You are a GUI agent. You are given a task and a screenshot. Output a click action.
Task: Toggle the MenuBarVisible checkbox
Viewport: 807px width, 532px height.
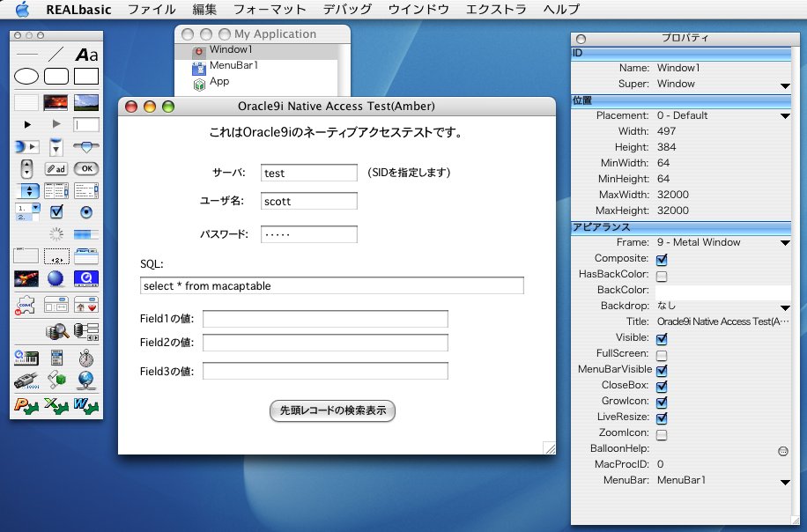[662, 370]
